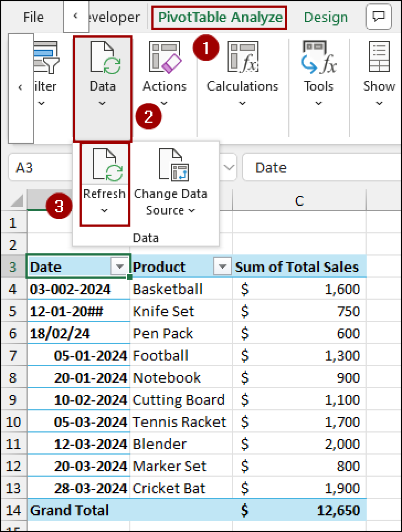This screenshot has width=402, height=532.
Task: Open the Refresh options arrow
Action: click(x=104, y=211)
